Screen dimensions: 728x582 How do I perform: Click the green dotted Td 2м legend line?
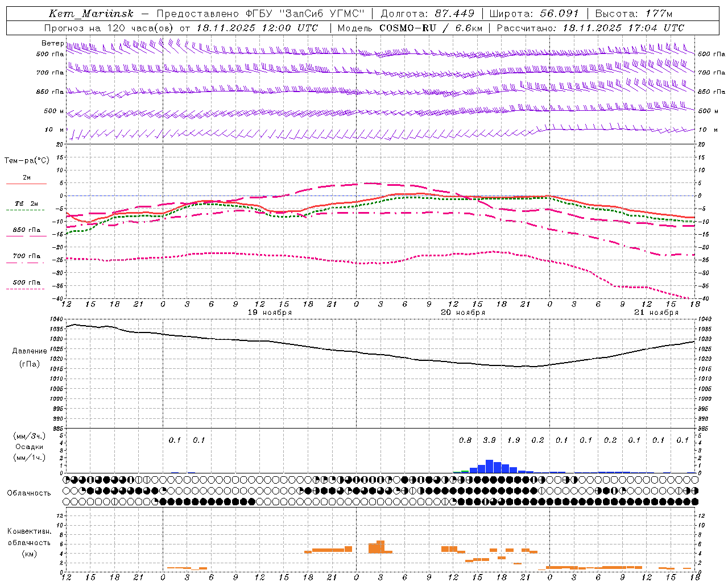(x=25, y=210)
